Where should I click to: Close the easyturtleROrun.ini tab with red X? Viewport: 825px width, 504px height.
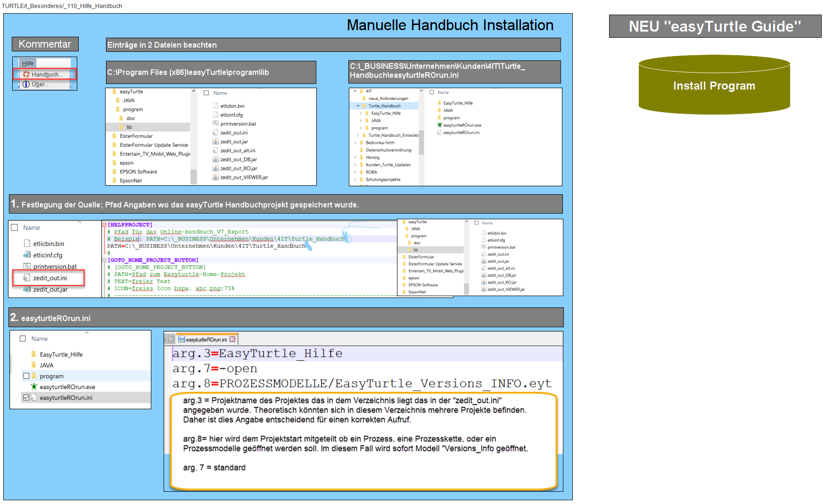pyautogui.click(x=232, y=339)
